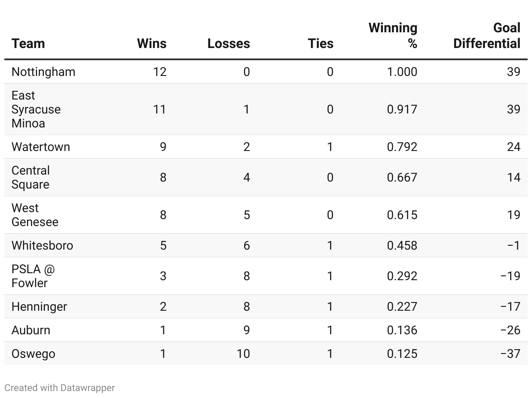Select the Losses column header

click(228, 44)
